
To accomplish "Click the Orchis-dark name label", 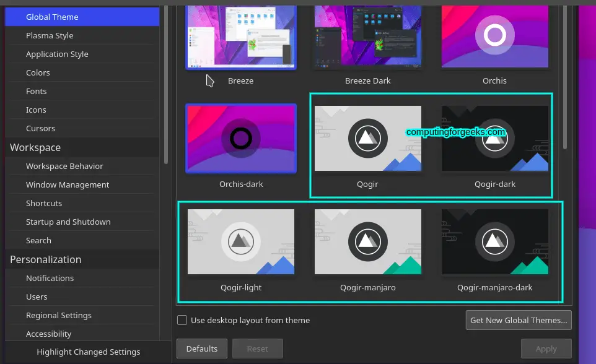I will (241, 184).
